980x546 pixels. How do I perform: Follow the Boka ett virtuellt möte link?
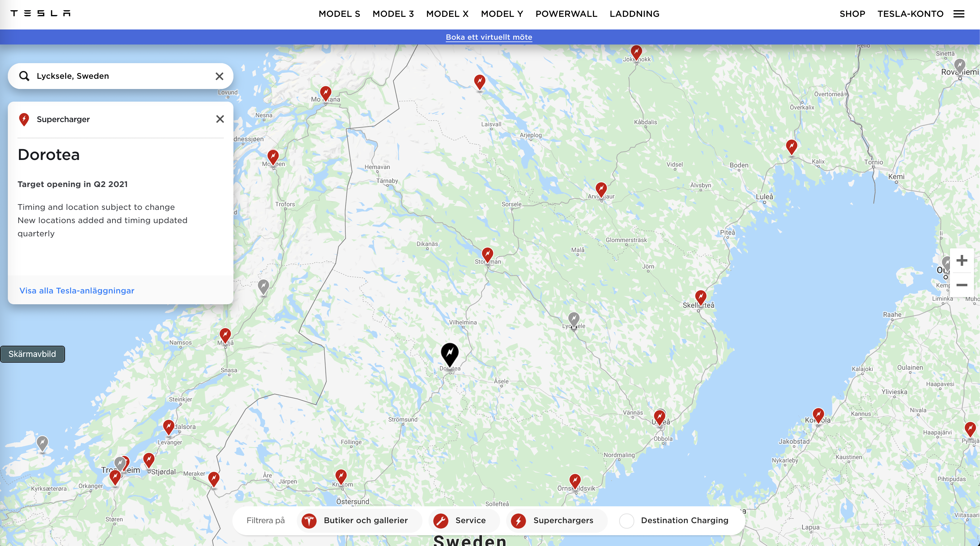(x=489, y=37)
